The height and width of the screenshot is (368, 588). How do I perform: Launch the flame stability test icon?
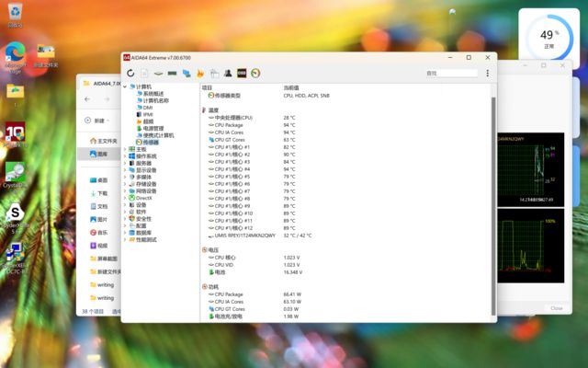click(200, 74)
